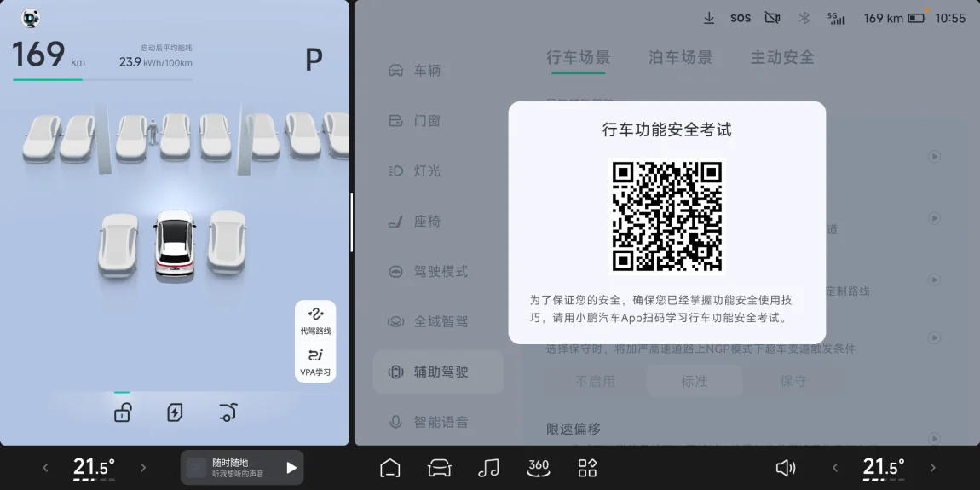The width and height of the screenshot is (980, 490).
Task: Choose 保守 lane change option
Action: tap(793, 381)
